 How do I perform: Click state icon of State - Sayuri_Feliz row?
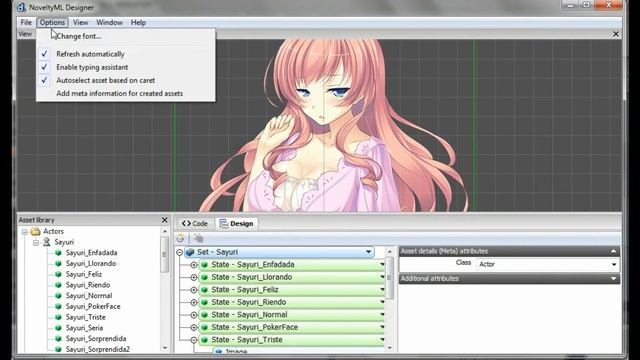coord(205,290)
